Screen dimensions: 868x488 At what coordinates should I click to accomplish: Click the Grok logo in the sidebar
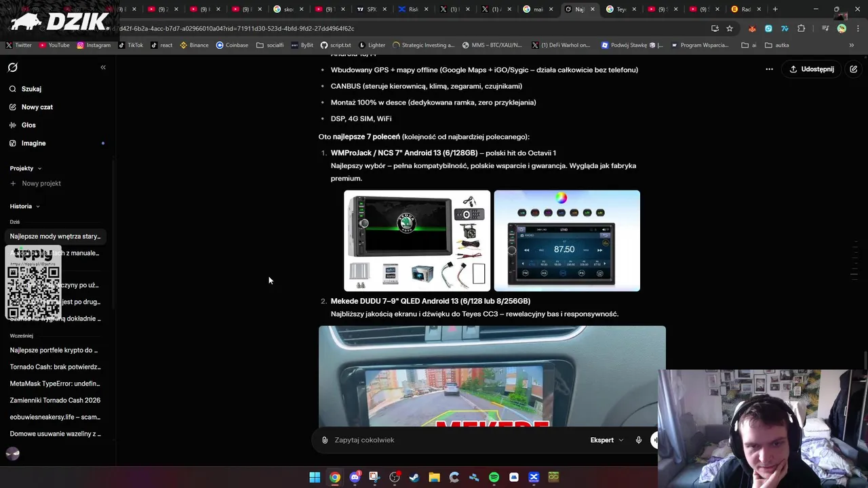[13, 68]
